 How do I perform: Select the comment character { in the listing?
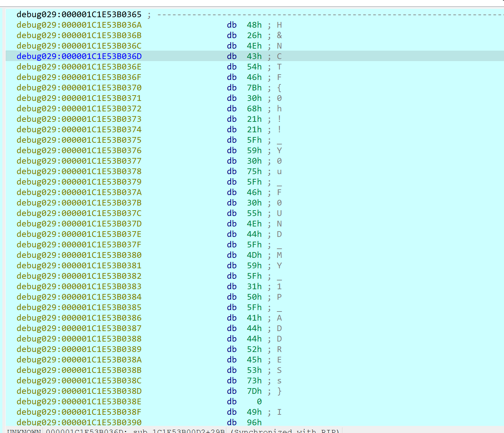coord(279,88)
